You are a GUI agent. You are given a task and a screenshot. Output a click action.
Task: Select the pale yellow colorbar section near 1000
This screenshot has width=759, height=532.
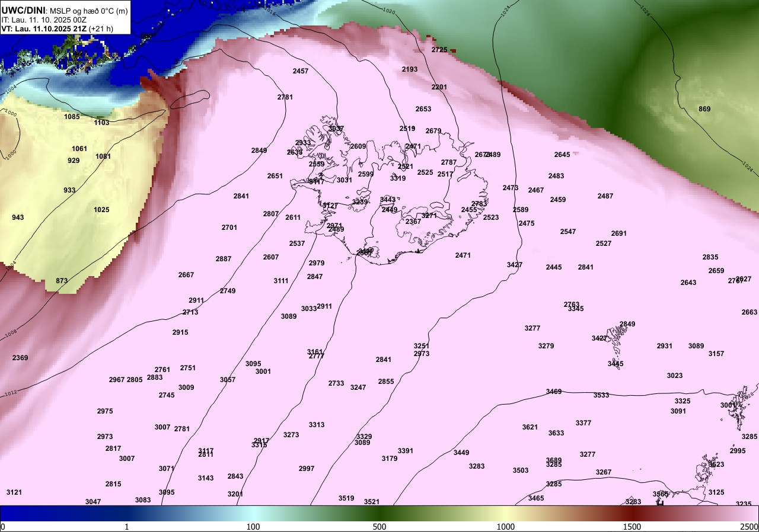pos(506,513)
